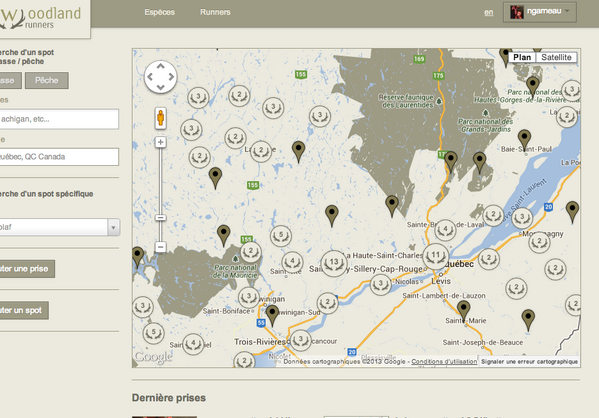Click the Woodland Runners logo

click(41, 18)
